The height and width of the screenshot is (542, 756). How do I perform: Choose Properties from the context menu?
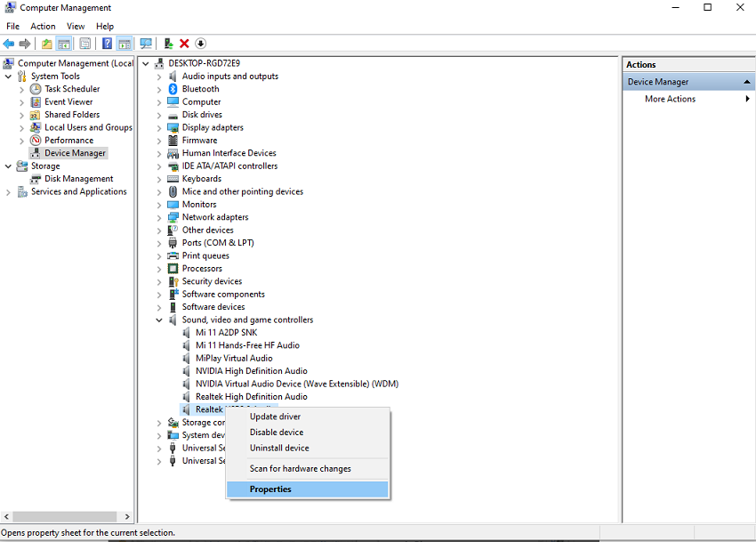pyautogui.click(x=270, y=489)
